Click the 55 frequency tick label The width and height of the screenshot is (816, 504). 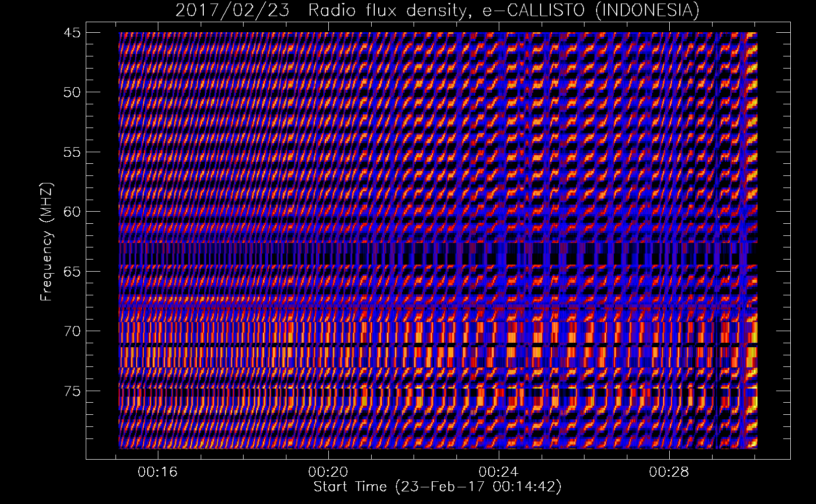(72, 152)
